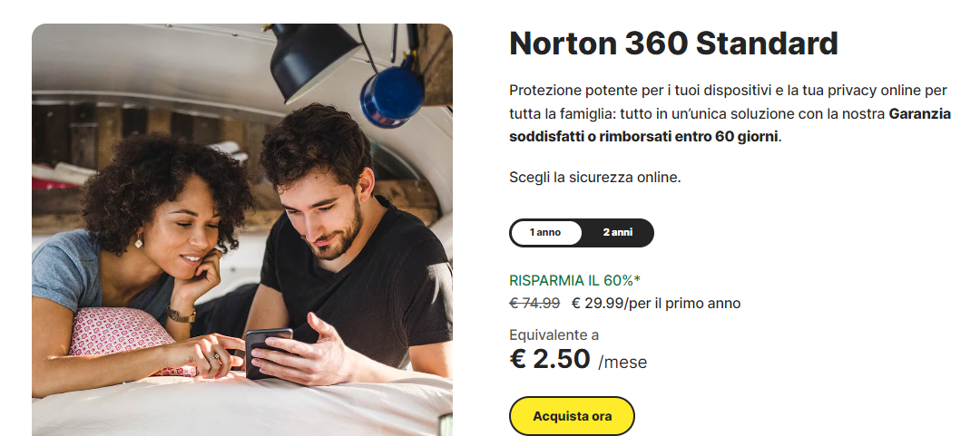Viewport: 980px width, 436px height.
Task: Click the black lamp in the photo
Action: 313,59
